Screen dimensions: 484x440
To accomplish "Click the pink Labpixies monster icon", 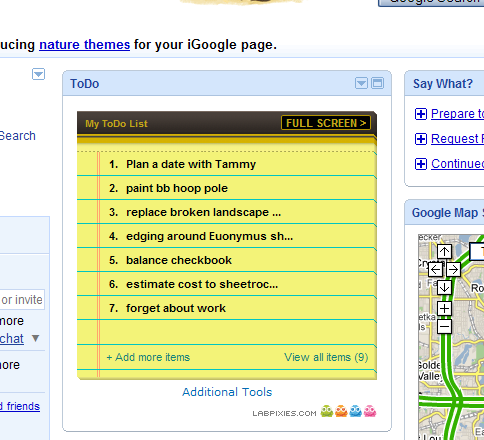I will [x=370, y=411].
